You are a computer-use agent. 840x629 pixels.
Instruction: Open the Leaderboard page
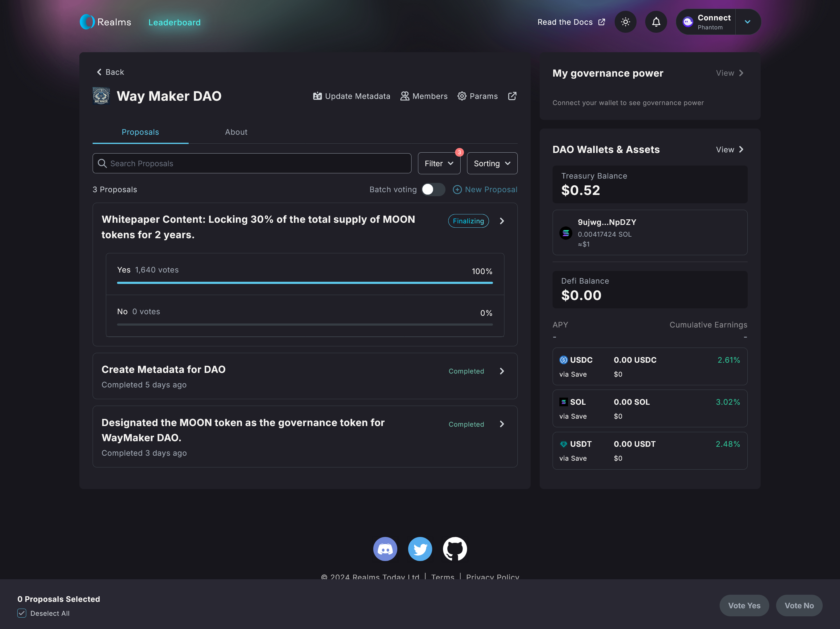pos(174,23)
